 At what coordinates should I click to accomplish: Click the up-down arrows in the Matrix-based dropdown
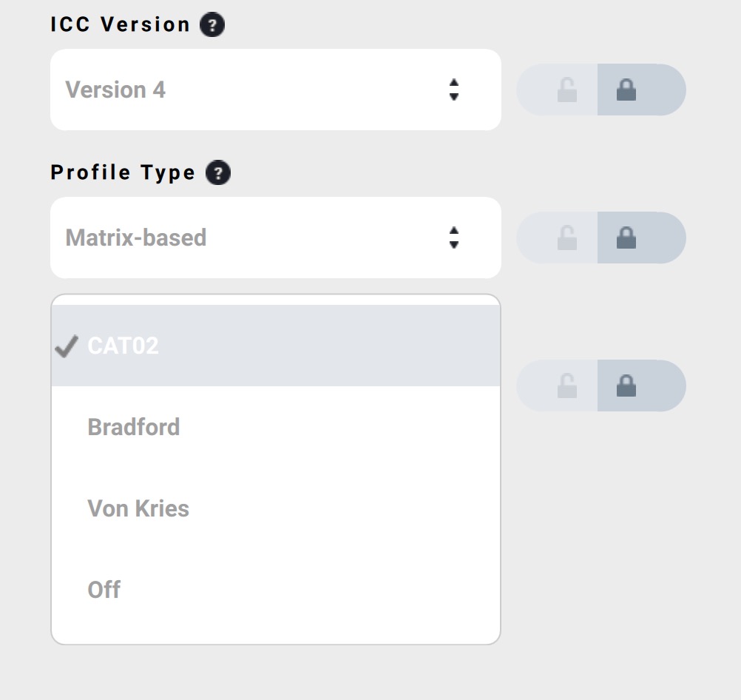tap(454, 238)
